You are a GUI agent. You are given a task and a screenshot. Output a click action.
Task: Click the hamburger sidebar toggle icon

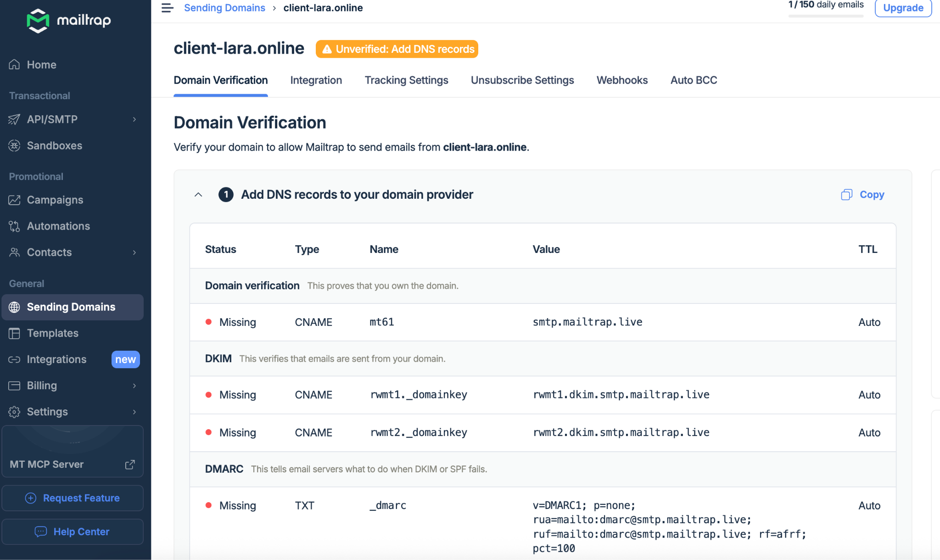point(167,8)
